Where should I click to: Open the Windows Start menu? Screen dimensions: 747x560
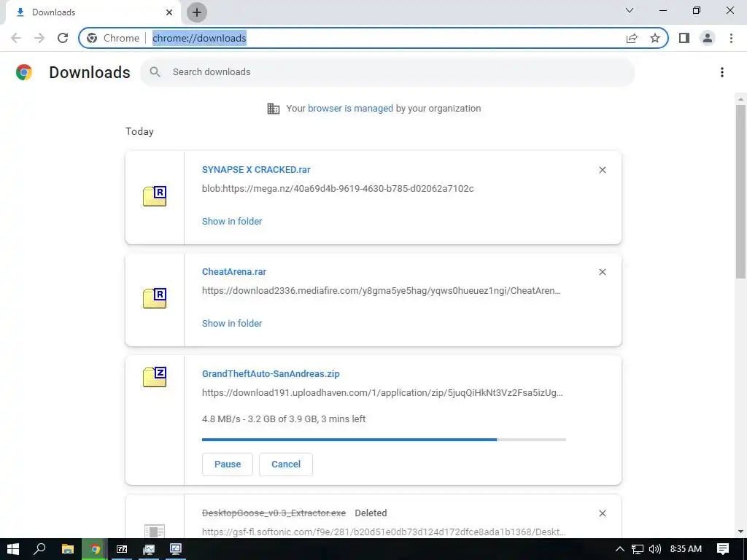click(x=13, y=549)
